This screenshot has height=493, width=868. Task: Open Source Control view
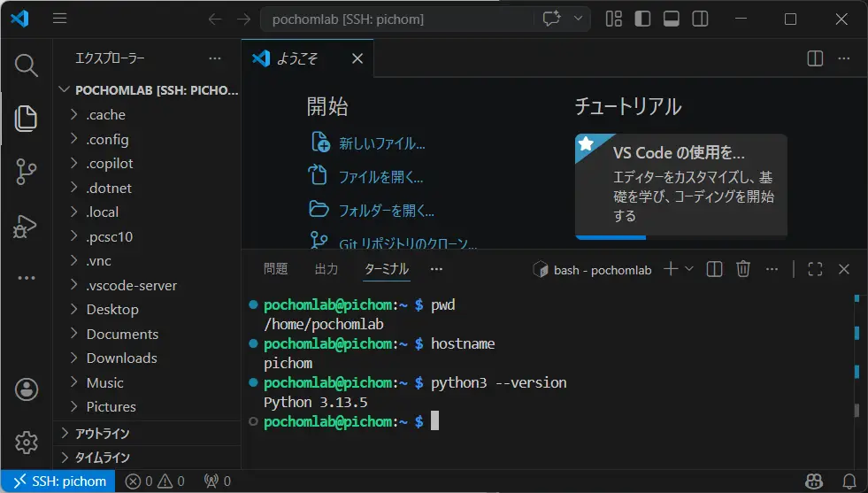pyautogui.click(x=26, y=172)
